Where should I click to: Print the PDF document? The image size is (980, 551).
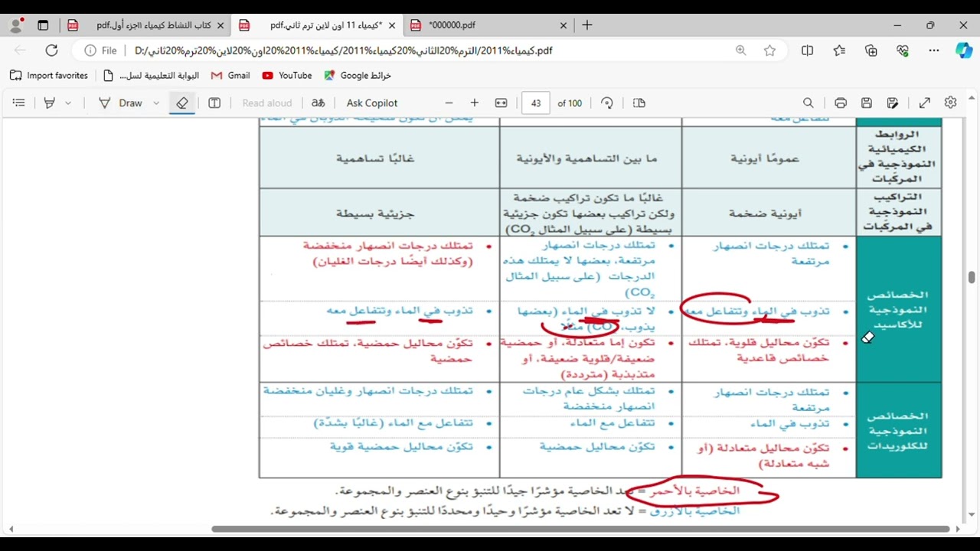[x=841, y=103]
